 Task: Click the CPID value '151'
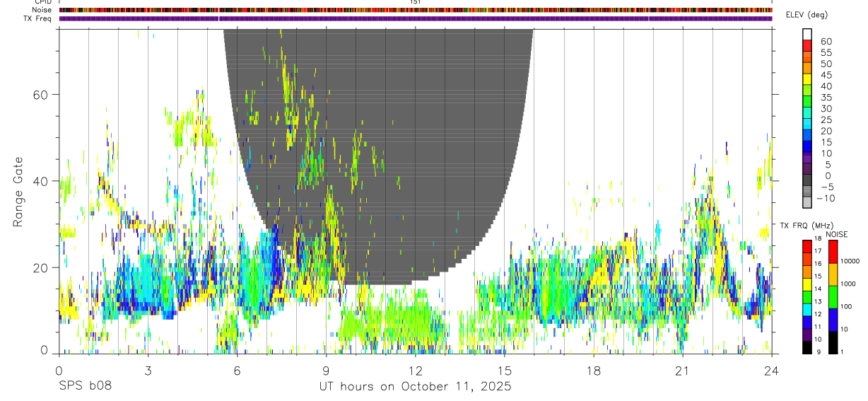pyautogui.click(x=416, y=2)
